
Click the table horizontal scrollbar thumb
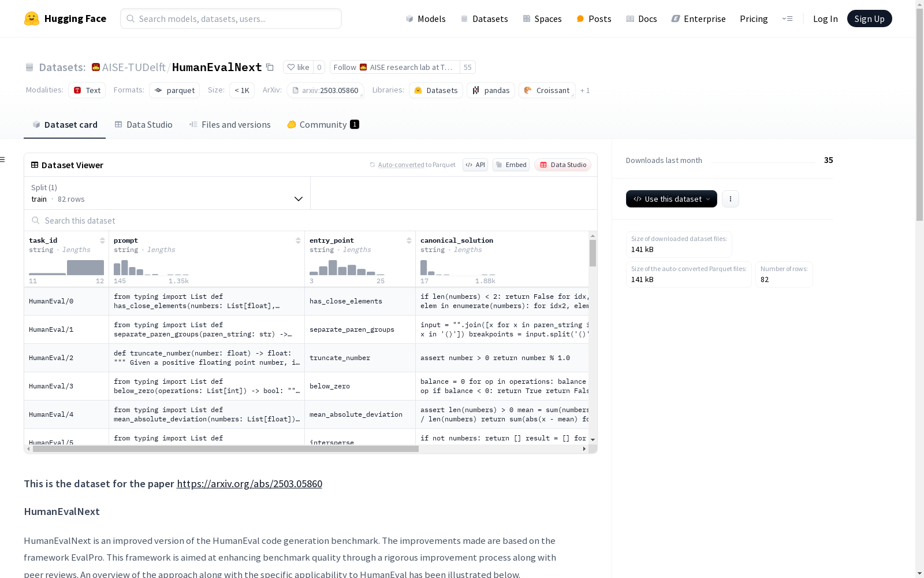226,449
